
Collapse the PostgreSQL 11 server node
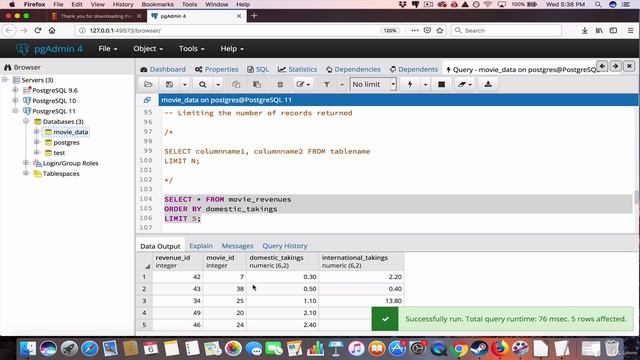(16, 111)
